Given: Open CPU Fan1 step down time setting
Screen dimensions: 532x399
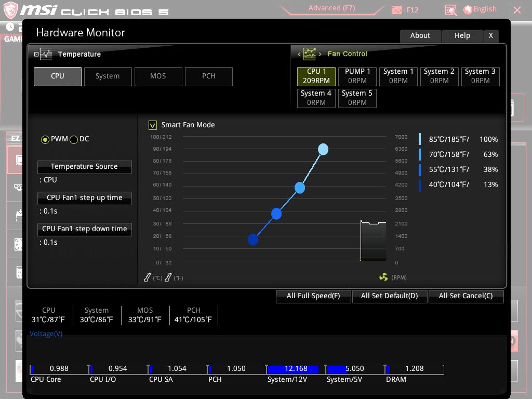Looking at the screenshot, I should pyautogui.click(x=84, y=229).
